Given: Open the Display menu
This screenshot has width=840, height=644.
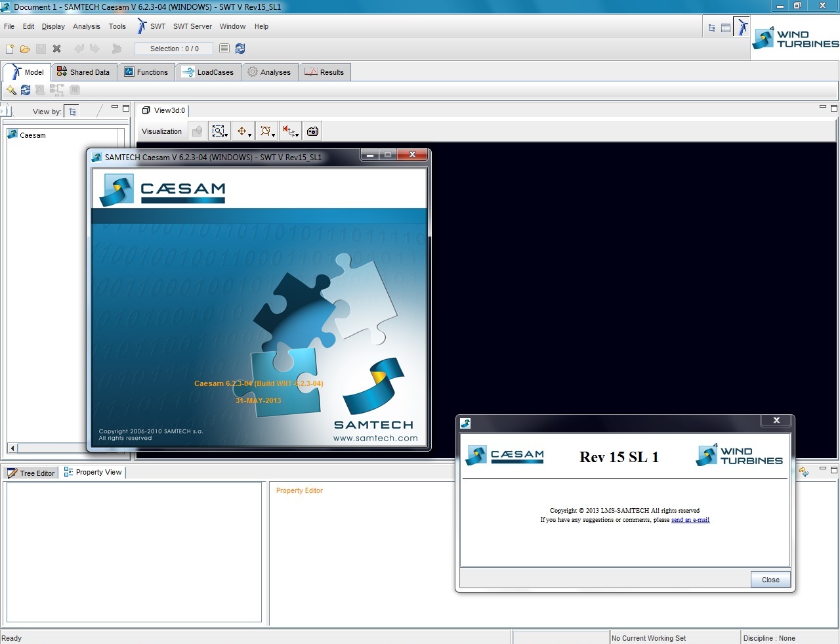Looking at the screenshot, I should 53,26.
